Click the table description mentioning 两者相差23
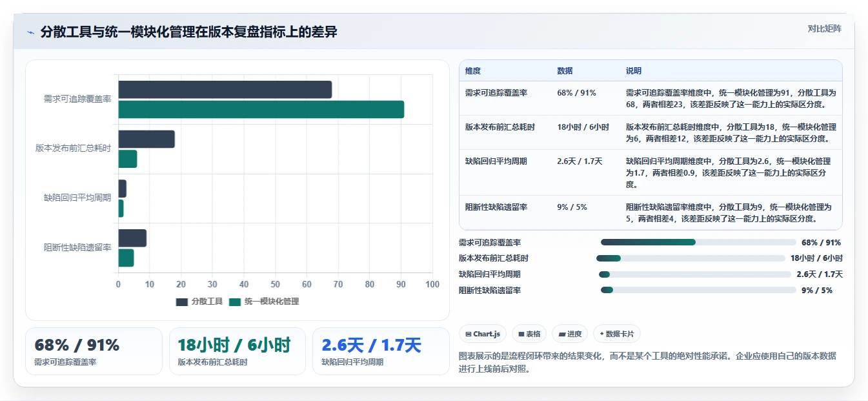The width and height of the screenshot is (868, 401). [x=731, y=98]
